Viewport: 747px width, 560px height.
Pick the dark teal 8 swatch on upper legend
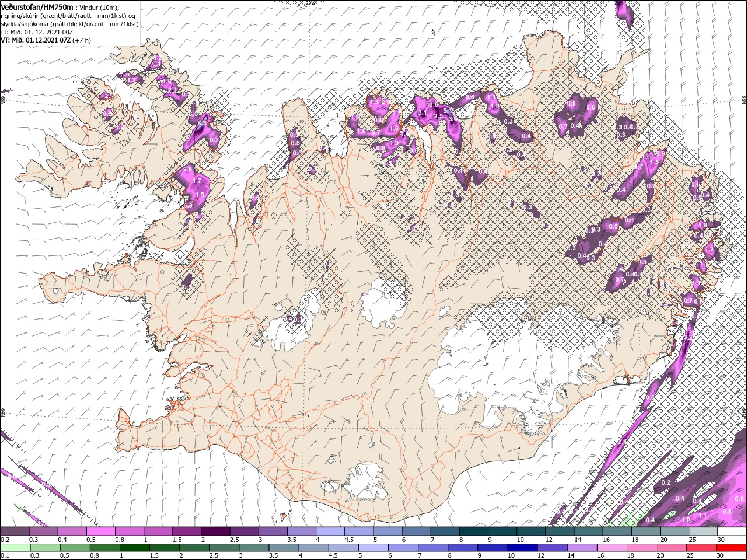pyautogui.click(x=473, y=531)
